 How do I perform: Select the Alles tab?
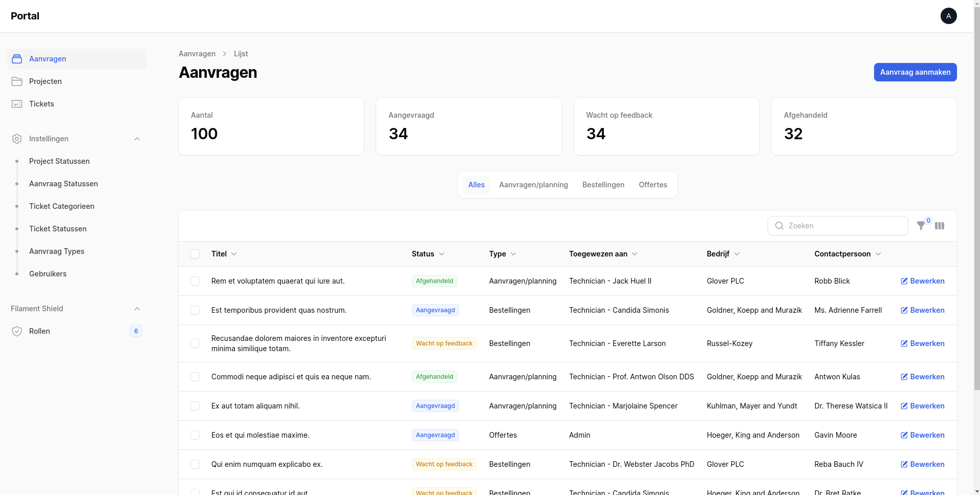coord(476,185)
